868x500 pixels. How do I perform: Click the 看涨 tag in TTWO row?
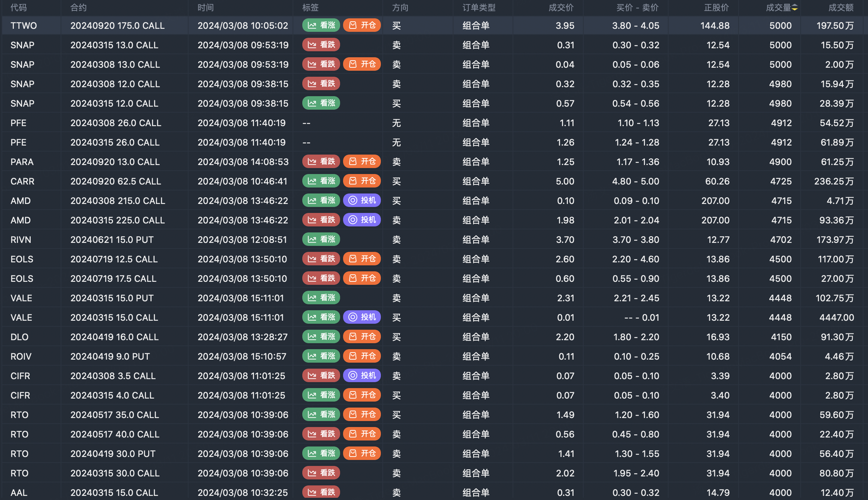321,25
